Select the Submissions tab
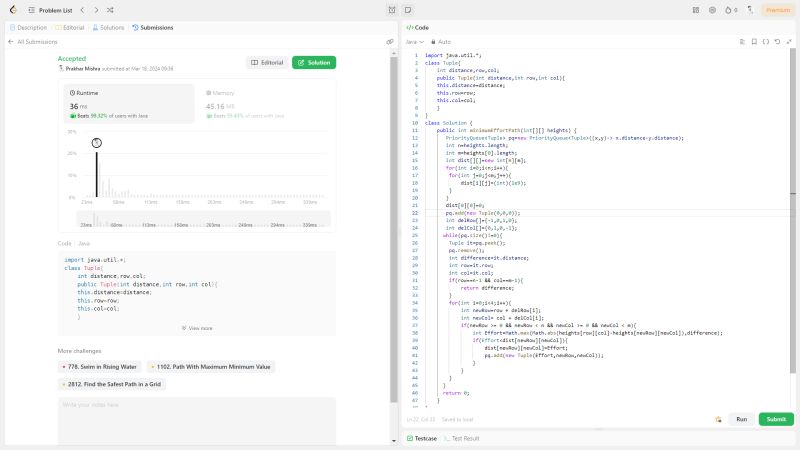This screenshot has height=450, width=800. click(x=153, y=28)
